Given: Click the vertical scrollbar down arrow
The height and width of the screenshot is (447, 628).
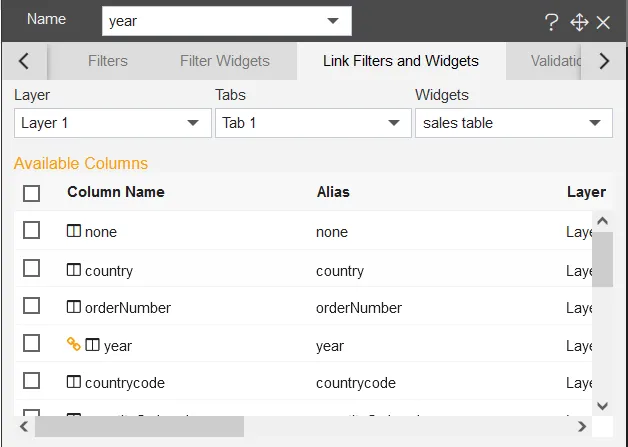Looking at the screenshot, I should click(602, 406).
